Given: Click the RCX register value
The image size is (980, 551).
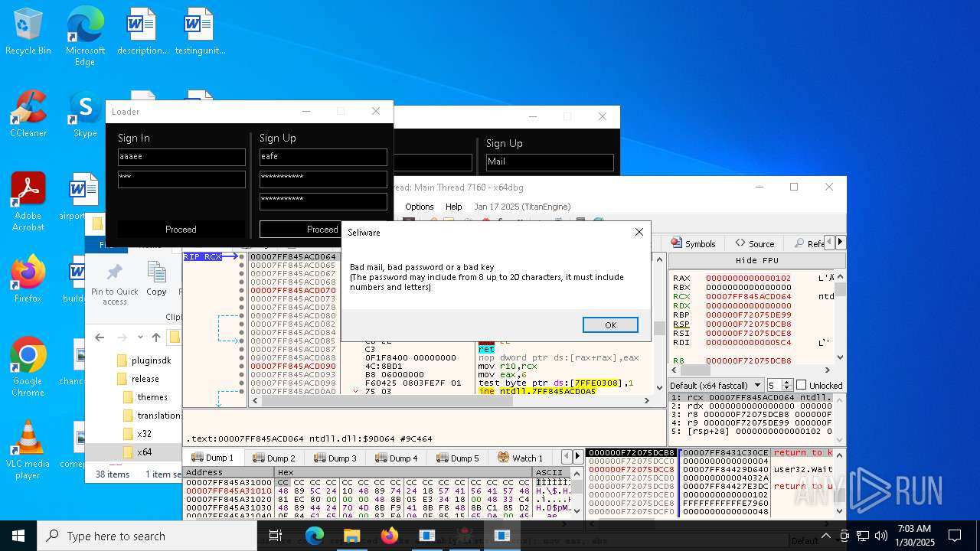Looking at the screenshot, I should click(748, 296).
